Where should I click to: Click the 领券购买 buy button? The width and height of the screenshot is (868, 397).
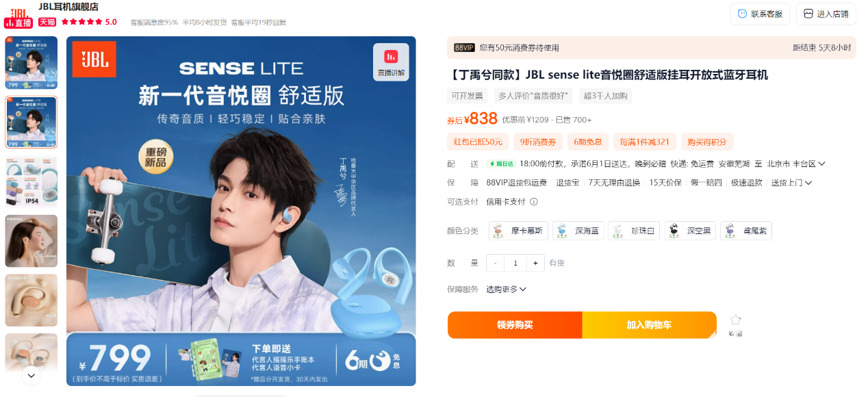pos(515,325)
